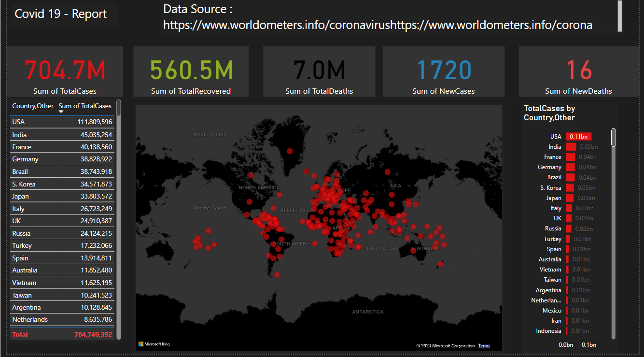Sort table by Country,Other column header

[x=33, y=106]
